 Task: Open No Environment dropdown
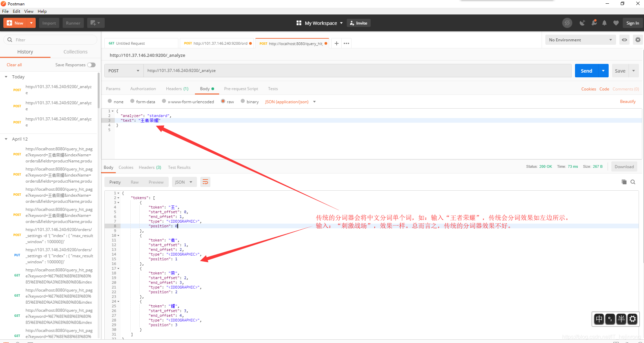pos(580,40)
